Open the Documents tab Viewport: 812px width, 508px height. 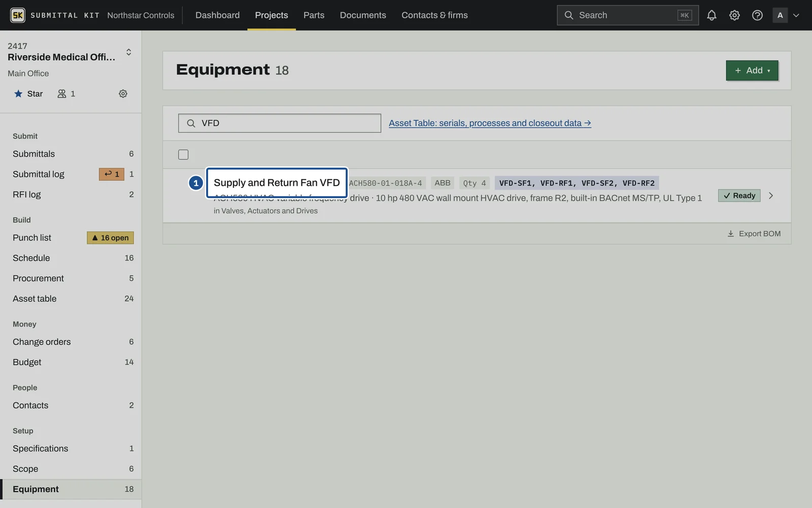[x=363, y=15]
